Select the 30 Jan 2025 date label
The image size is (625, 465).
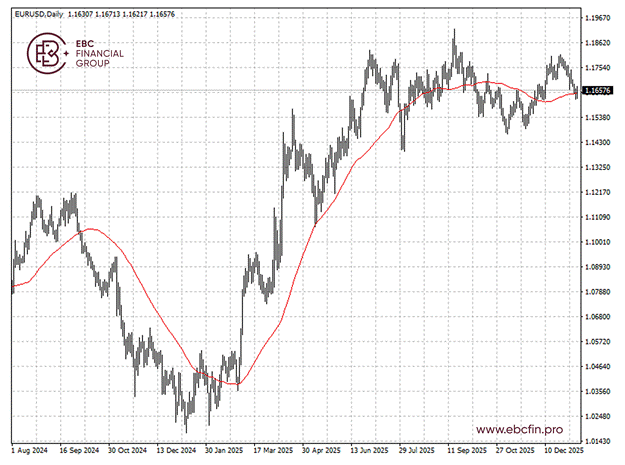tap(225, 451)
